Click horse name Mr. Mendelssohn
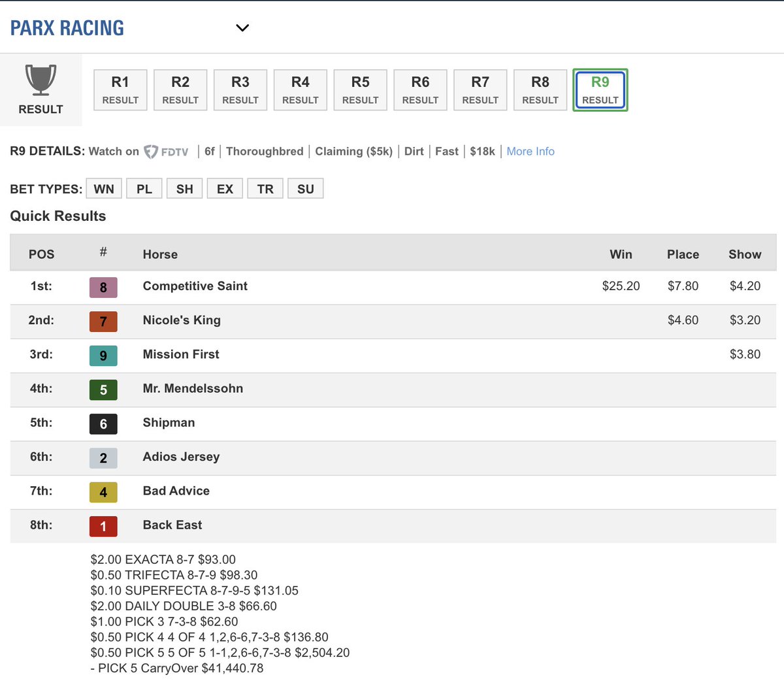This screenshot has height=692, width=784. click(193, 388)
